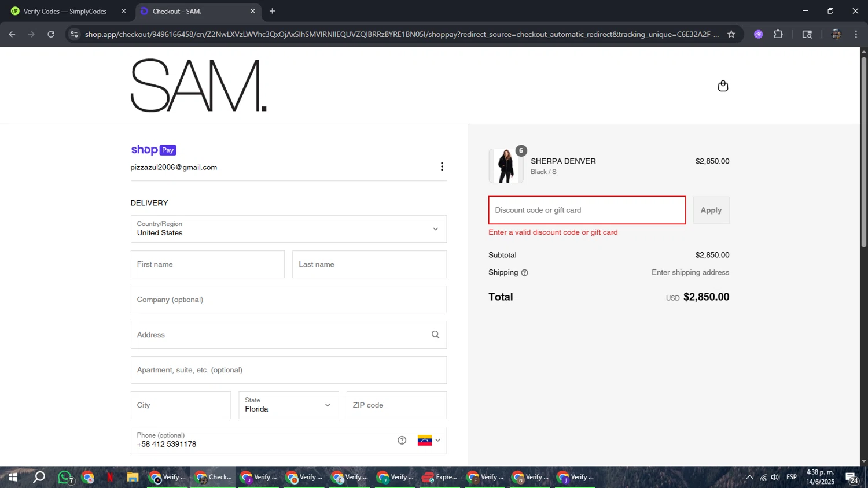Open File Explorer from the taskbar
The width and height of the screenshot is (868, 488).
point(133,477)
